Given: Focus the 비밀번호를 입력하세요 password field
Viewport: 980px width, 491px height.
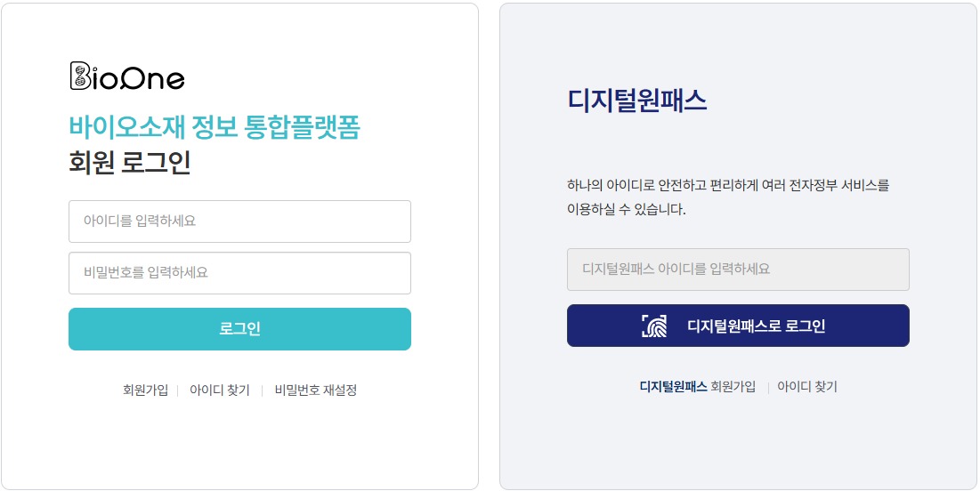Looking at the screenshot, I should (239, 273).
